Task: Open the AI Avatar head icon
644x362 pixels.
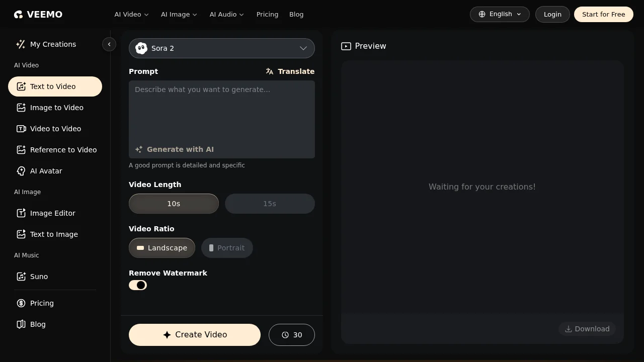Action: point(21,171)
